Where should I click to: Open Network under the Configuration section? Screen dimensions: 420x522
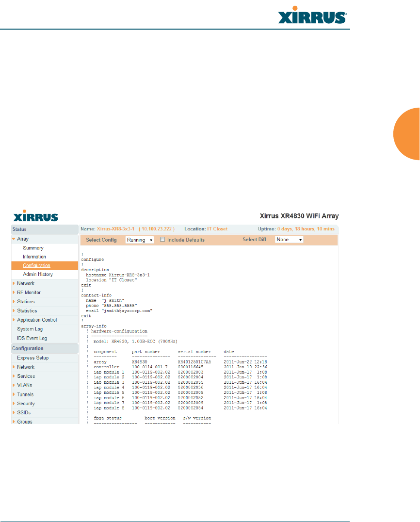point(26,367)
